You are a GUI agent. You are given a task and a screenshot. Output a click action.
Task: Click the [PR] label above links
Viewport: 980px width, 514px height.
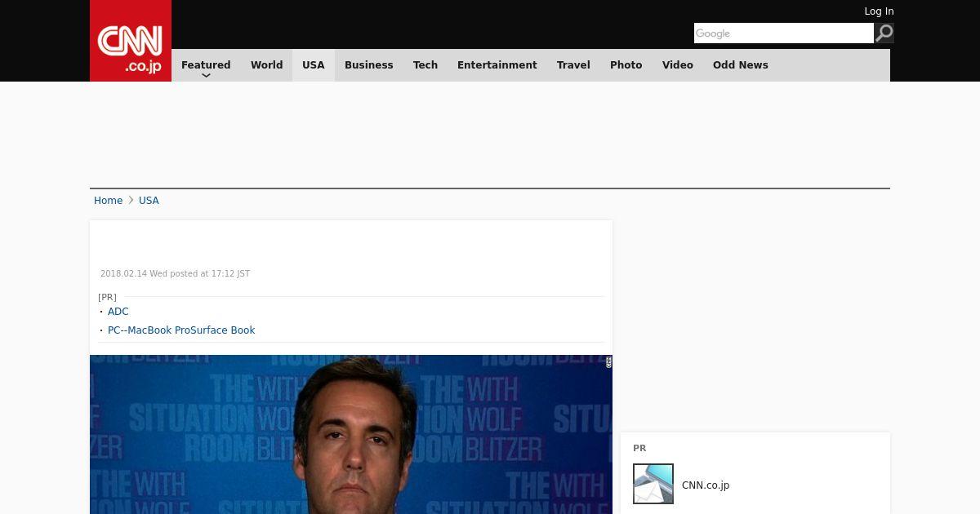pos(107,297)
